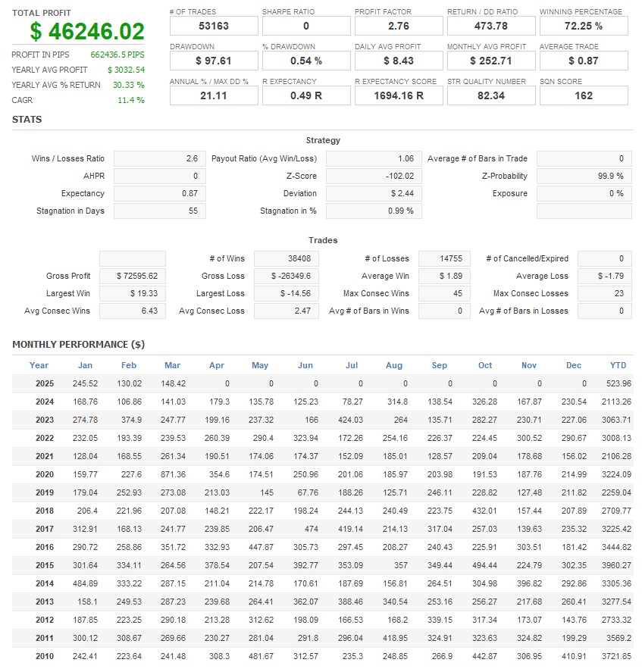Select 2023 Jul value 424.03
The height and width of the screenshot is (672, 642).
tap(350, 420)
